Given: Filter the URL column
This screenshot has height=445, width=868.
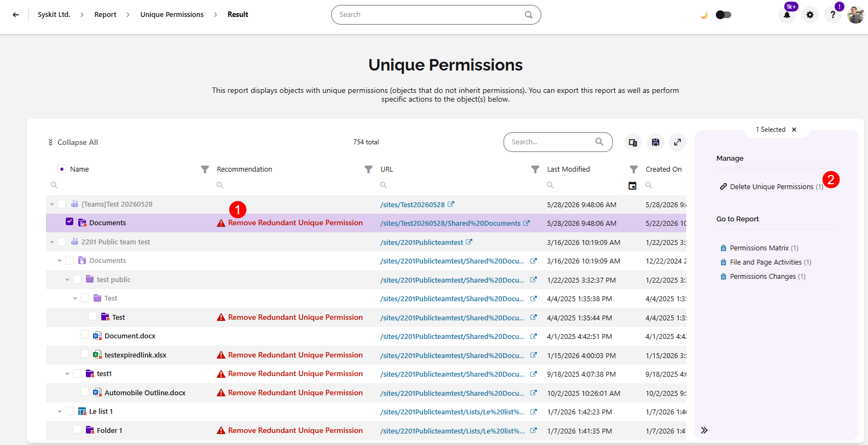Looking at the screenshot, I should [535, 169].
